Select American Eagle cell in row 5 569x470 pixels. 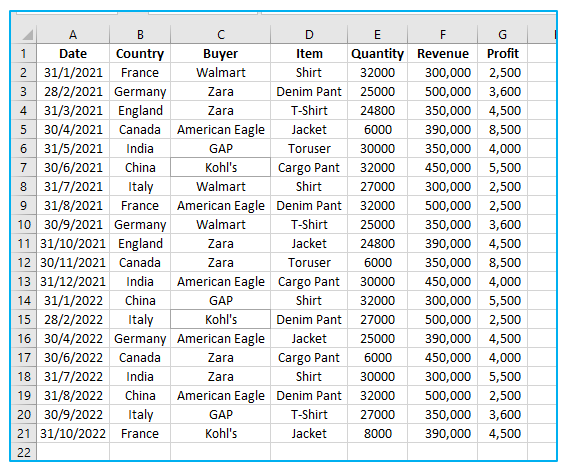[221, 130]
